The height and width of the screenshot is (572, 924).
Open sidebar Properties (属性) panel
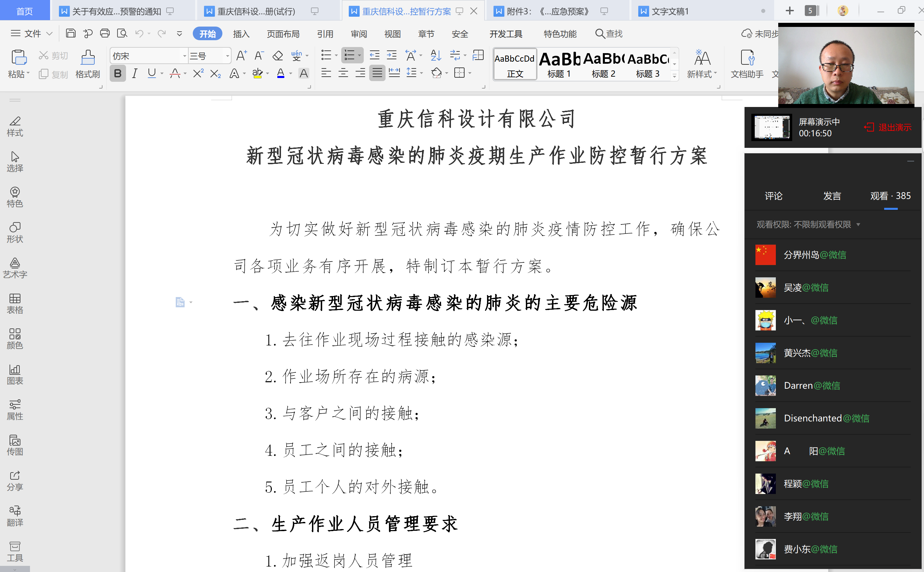tap(15, 410)
